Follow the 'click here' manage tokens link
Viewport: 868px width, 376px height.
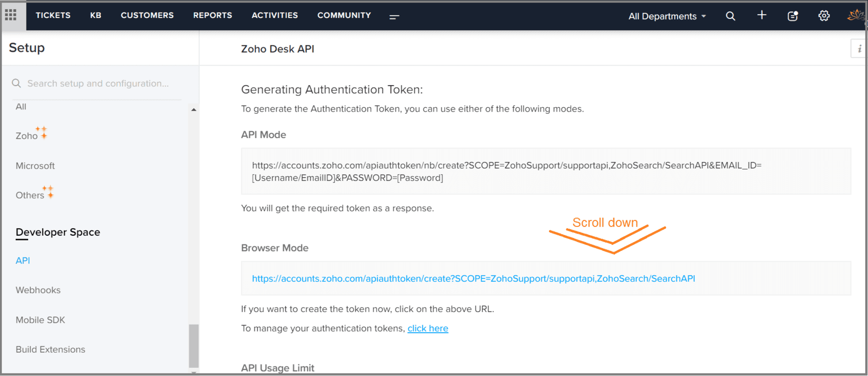[428, 328]
